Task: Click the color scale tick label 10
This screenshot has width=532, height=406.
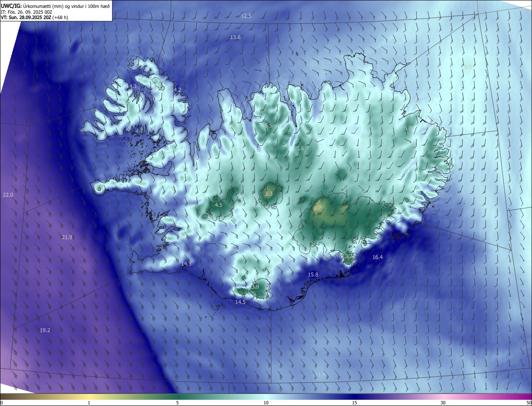Action: (266, 403)
